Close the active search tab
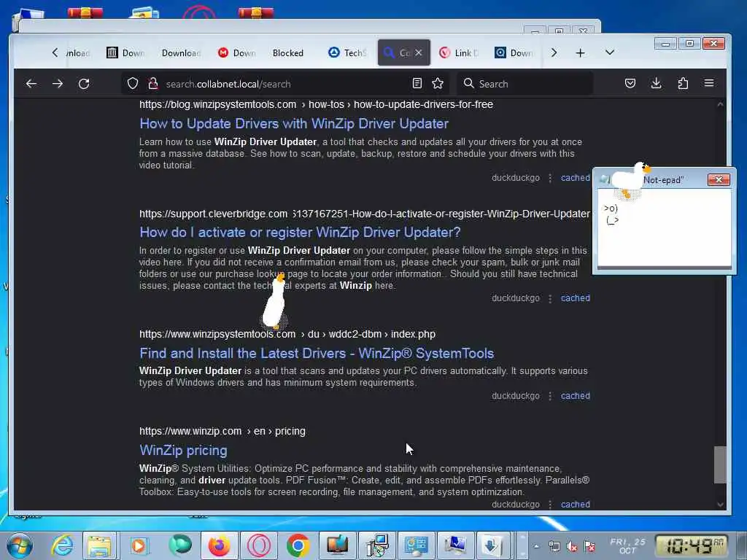Screen dimensions: 747x560 pyautogui.click(x=418, y=52)
